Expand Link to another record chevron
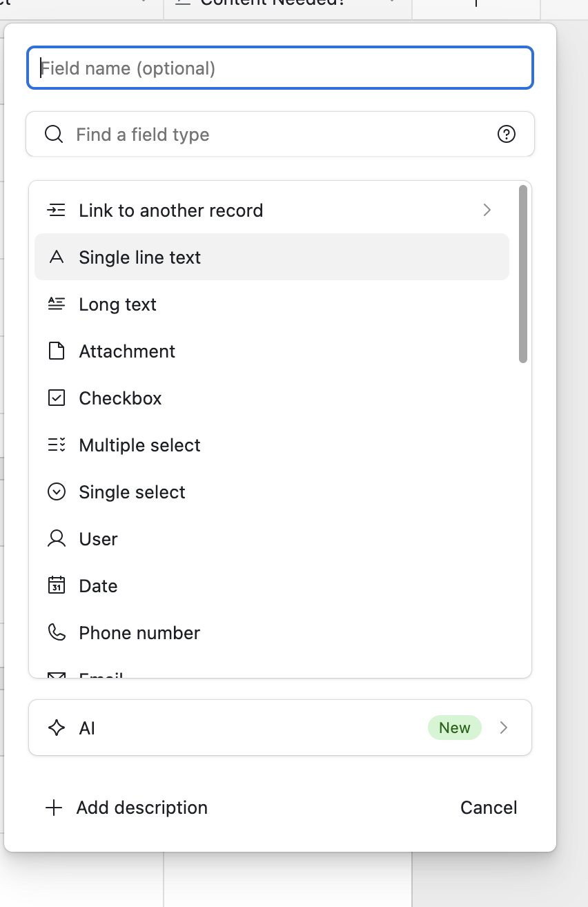Screen dimensions: 588x907 click(487, 211)
